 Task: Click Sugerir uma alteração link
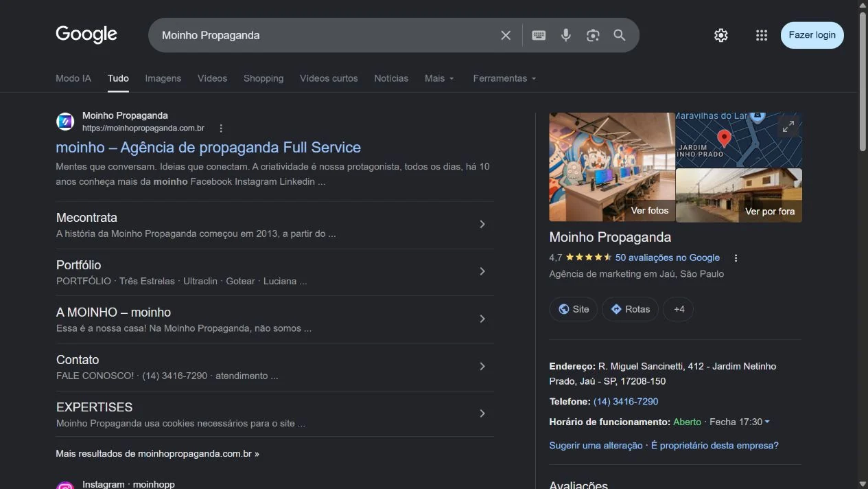tap(596, 446)
